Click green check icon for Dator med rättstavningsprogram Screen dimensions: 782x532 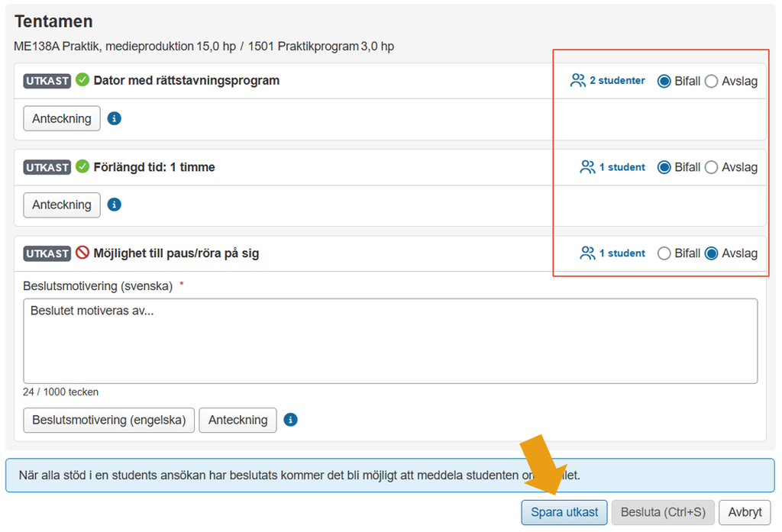(x=82, y=80)
